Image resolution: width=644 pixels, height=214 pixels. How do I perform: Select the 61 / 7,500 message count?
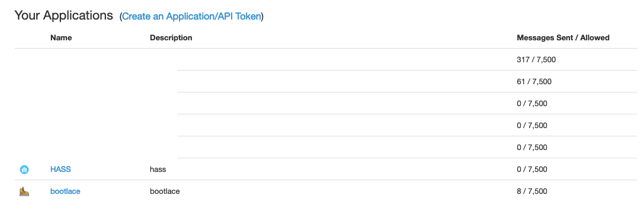click(534, 82)
